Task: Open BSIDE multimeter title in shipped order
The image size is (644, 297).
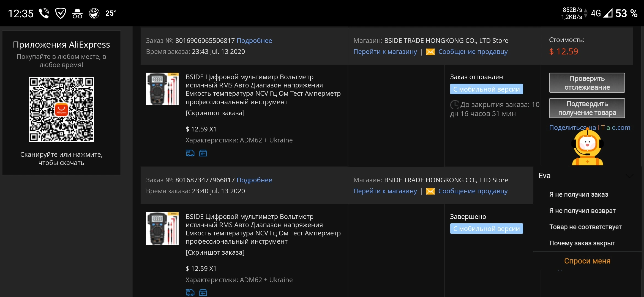Action: pyautogui.click(x=263, y=89)
